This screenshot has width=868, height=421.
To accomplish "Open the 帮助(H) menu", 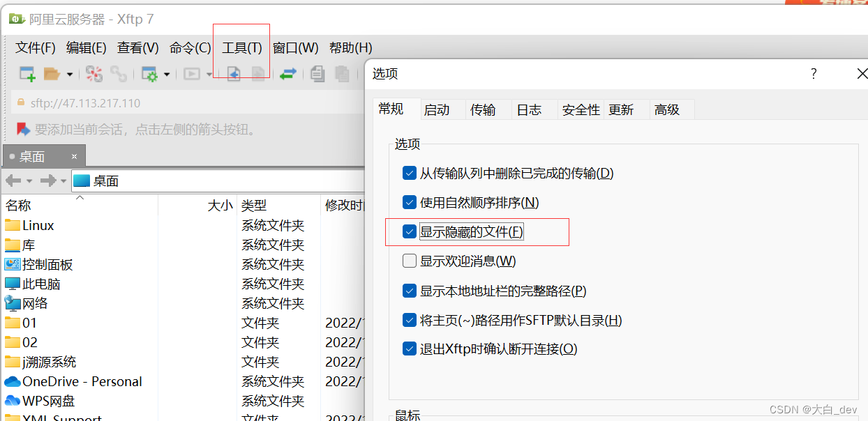I will 351,47.
